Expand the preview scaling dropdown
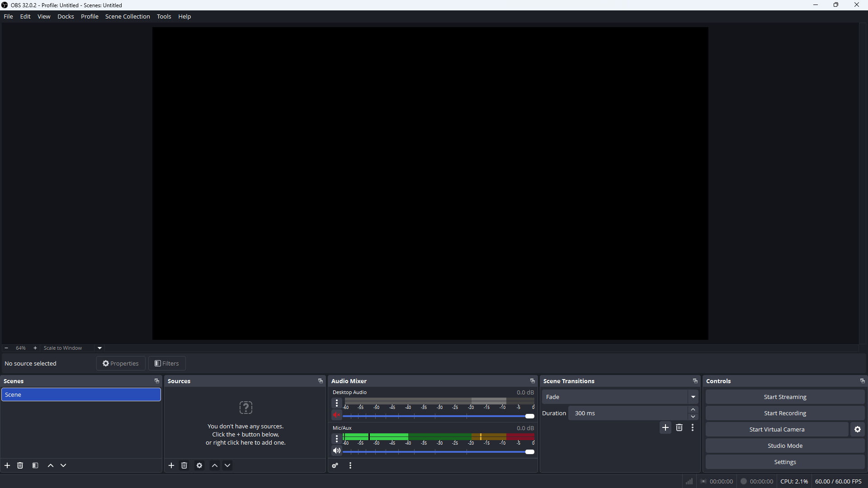 (x=99, y=348)
